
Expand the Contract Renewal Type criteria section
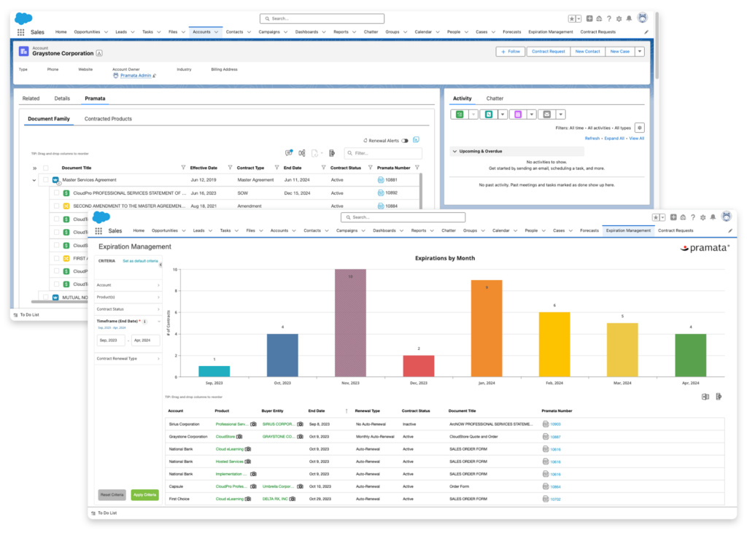[x=128, y=359]
